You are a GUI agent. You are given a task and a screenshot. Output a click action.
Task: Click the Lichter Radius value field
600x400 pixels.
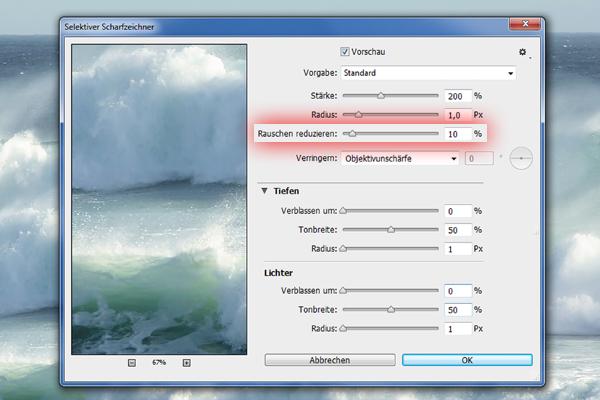[458, 329]
